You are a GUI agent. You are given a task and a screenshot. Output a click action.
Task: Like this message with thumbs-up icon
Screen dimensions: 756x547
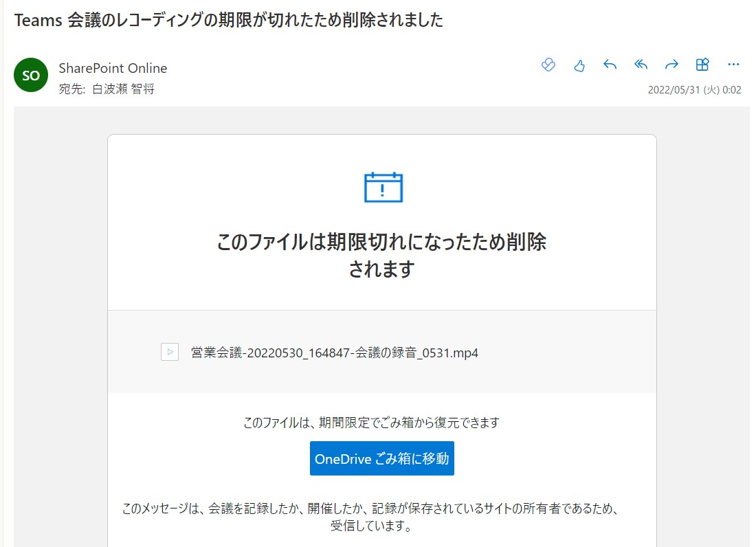pyautogui.click(x=579, y=65)
